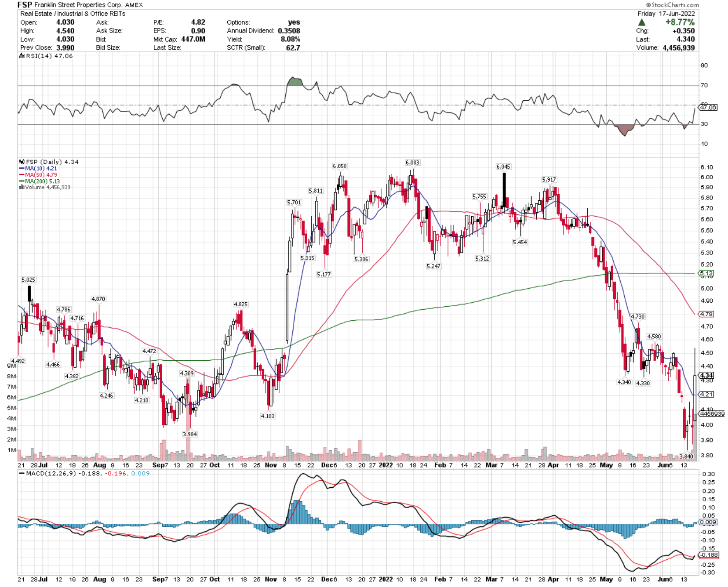728x587 pixels.
Task: Click the candlestick icon beside FSP (Daily)
Action: [22, 162]
